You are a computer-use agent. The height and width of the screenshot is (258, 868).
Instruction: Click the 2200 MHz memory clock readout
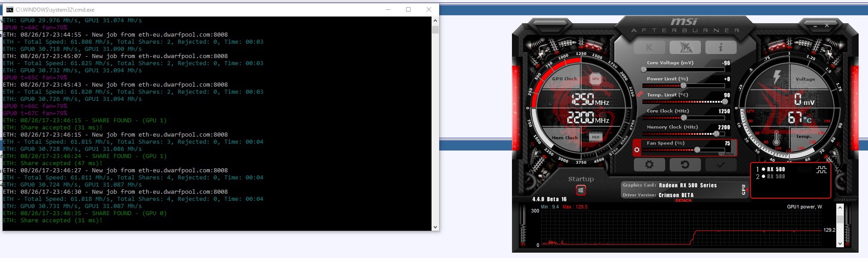[x=588, y=117]
